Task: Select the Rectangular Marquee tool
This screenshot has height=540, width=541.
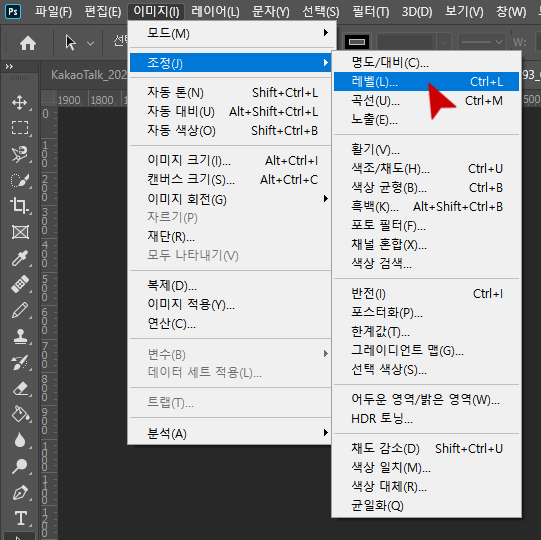Action: 20,128
